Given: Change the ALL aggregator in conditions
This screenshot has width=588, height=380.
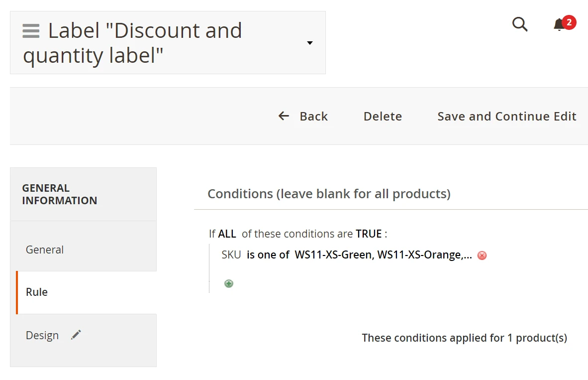Looking at the screenshot, I should 227,234.
